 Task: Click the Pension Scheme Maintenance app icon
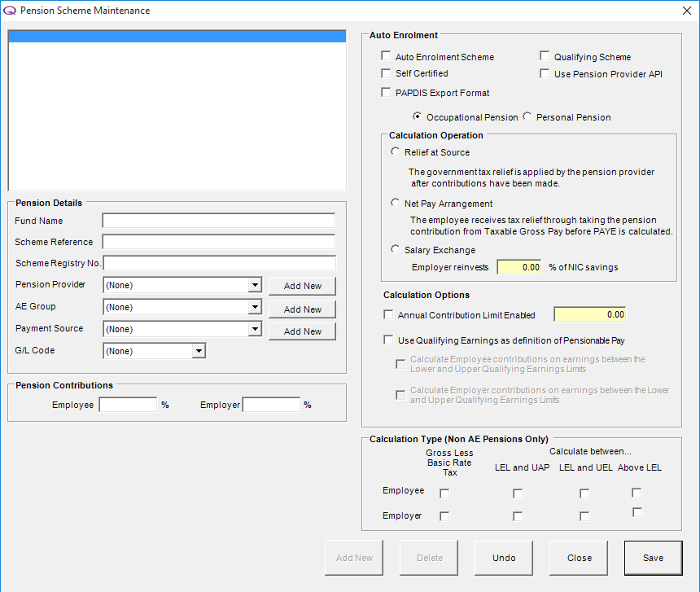pos(10,11)
